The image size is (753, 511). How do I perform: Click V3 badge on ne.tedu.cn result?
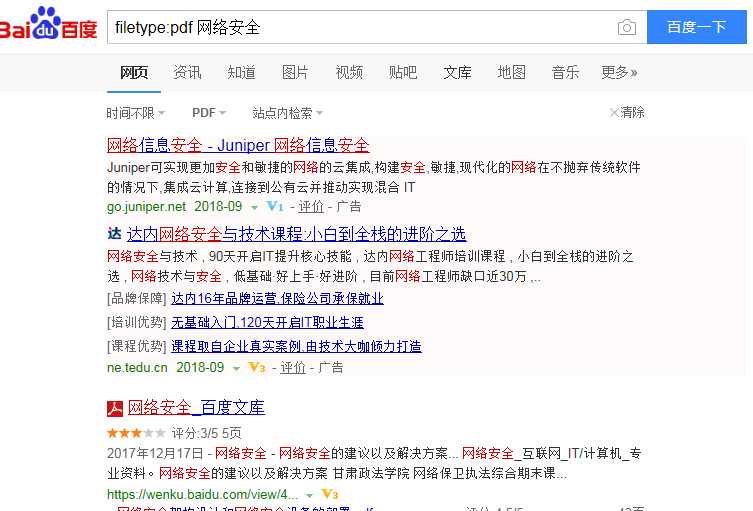[x=257, y=367]
